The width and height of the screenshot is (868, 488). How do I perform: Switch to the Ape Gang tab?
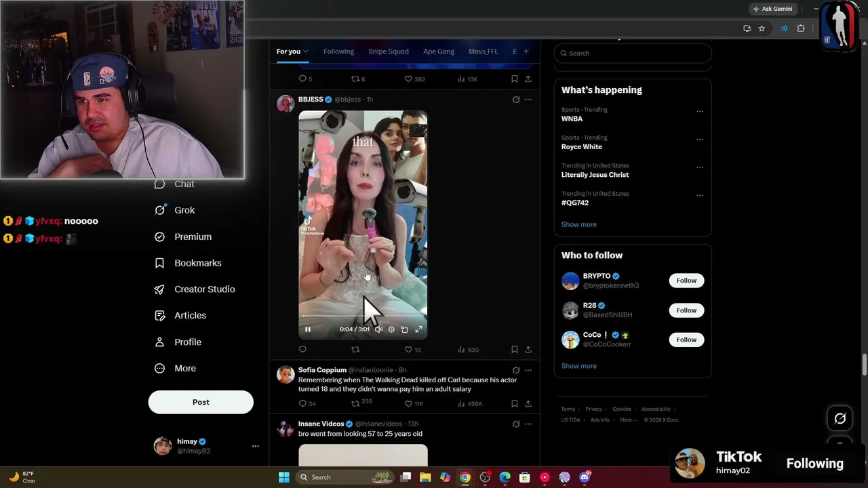pos(439,52)
